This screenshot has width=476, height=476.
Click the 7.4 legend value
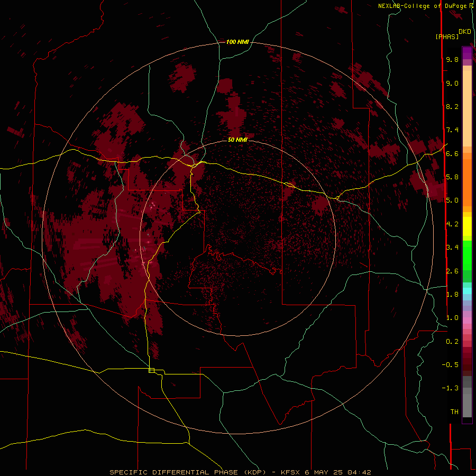(x=452, y=130)
